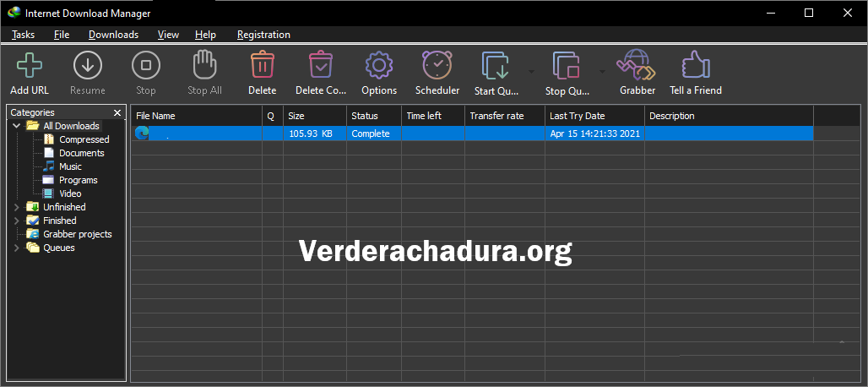The height and width of the screenshot is (387, 868).
Task: Open the Registration menu
Action: 263,35
